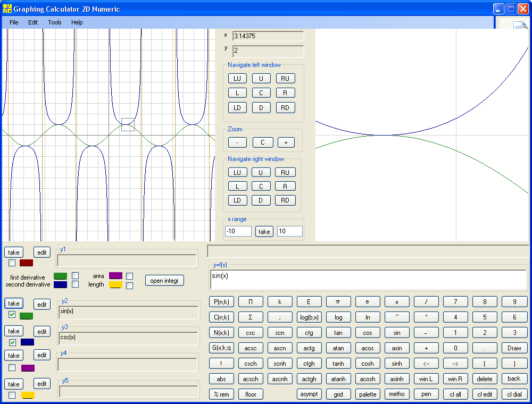Insert the pi constant key
Image resolution: width=532 pixels, height=404 pixels.
(x=338, y=301)
